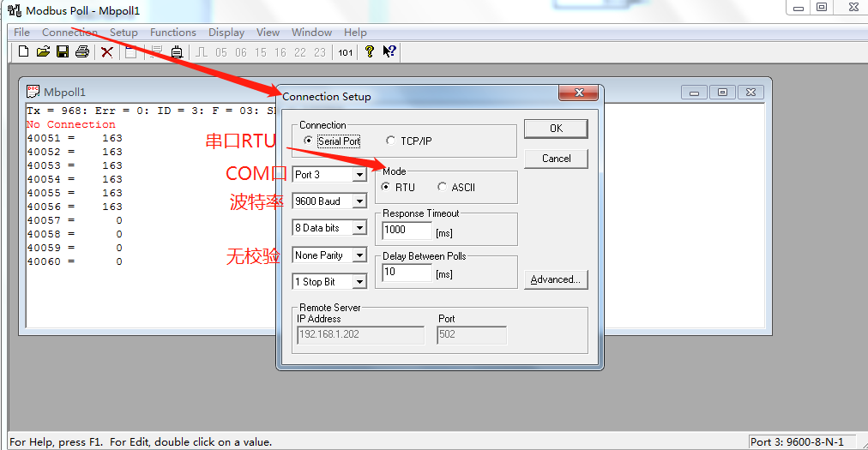Open About via yellow question mark icon
Viewport: 868px width, 450px height.
point(369,52)
